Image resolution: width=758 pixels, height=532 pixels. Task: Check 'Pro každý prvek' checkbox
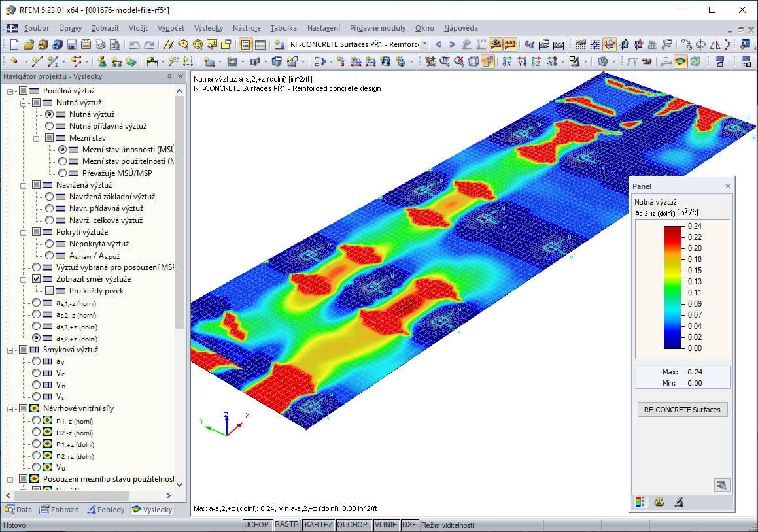(x=49, y=291)
